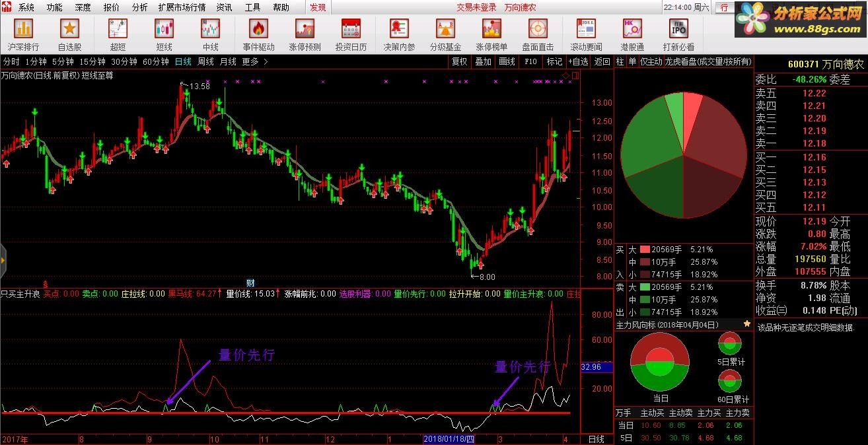Click the 行 tab at top right

pos(724,7)
